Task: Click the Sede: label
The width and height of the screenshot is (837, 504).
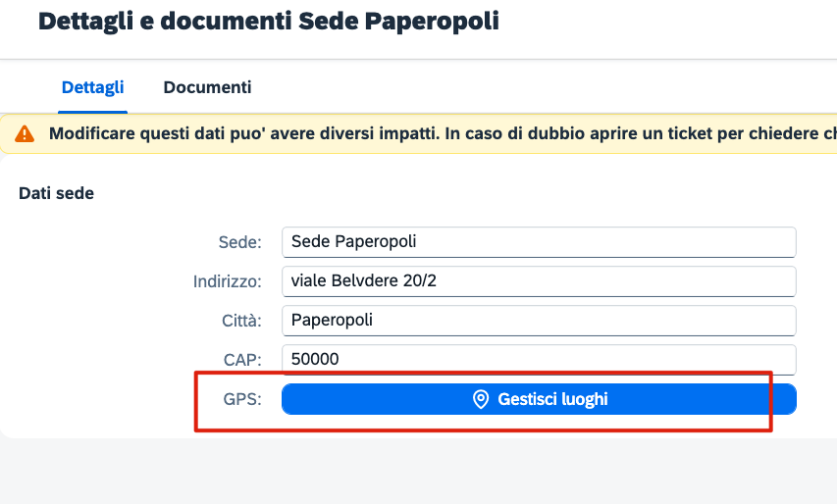Action: [240, 242]
